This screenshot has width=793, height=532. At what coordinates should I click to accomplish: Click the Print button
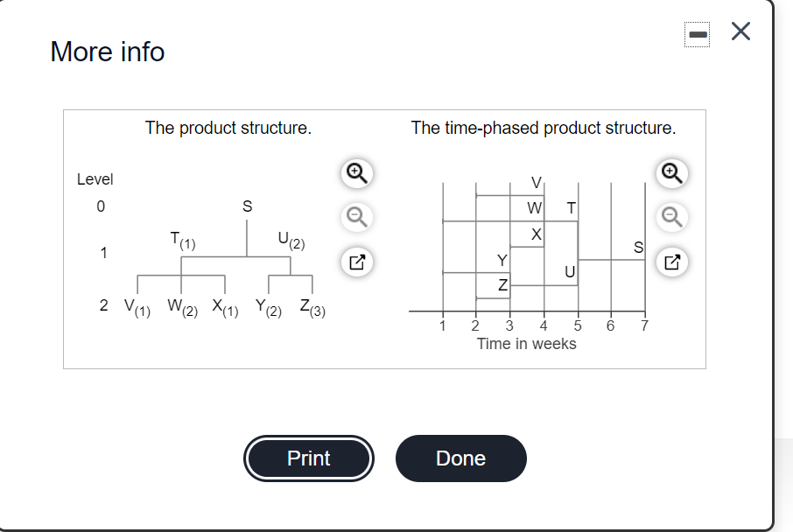tap(308, 458)
